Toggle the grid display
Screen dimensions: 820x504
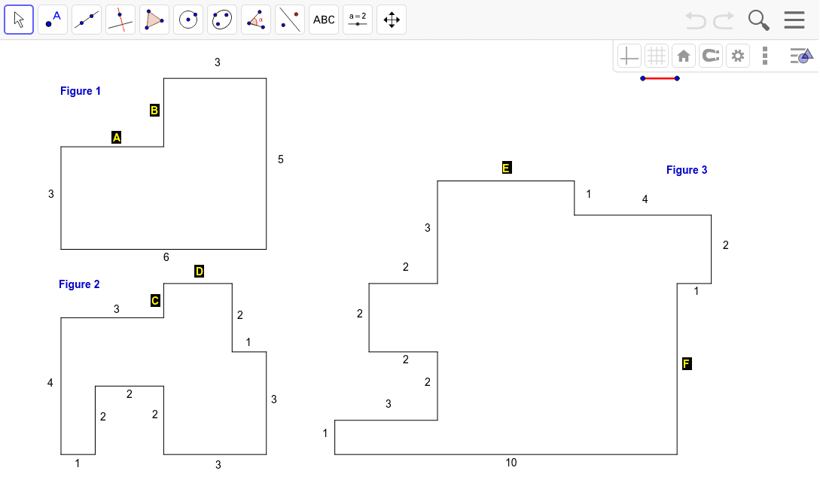click(x=657, y=56)
